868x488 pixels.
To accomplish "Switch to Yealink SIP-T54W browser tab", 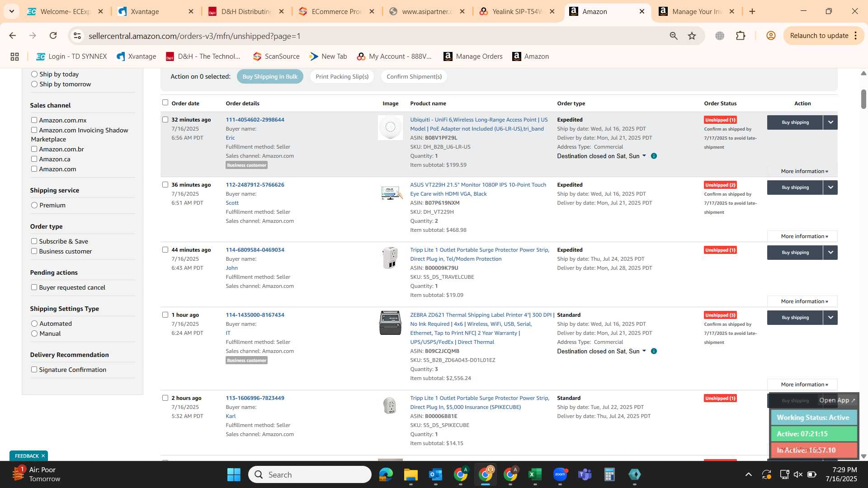I will (x=517, y=11).
